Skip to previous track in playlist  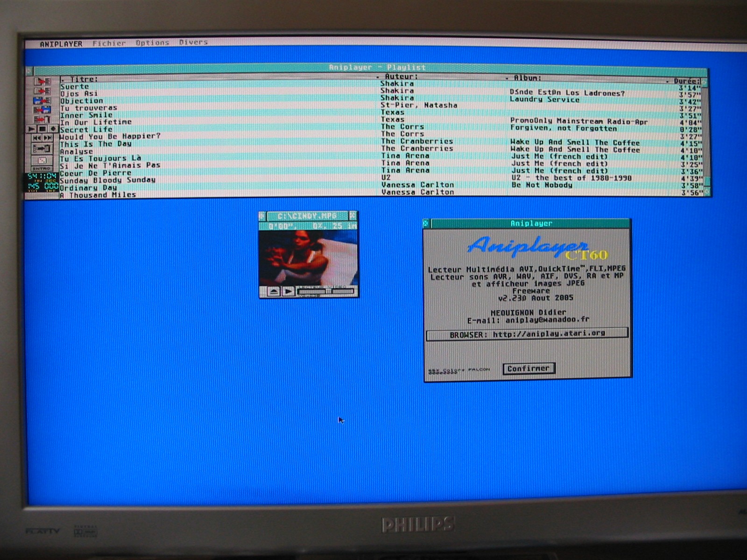point(36,138)
